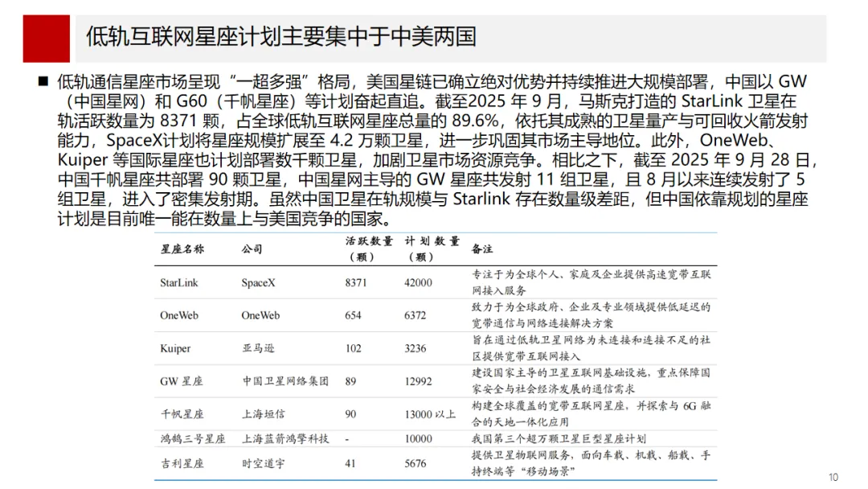Click the slide title 低轨互联网星座计划主要集中于中美两国
The width and height of the screenshot is (868, 489).
click(281, 36)
